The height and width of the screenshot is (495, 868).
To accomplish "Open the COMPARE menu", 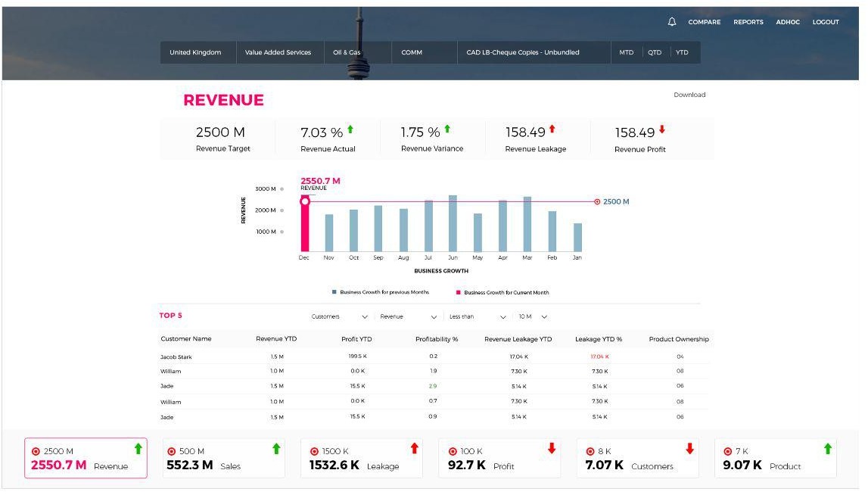I will [x=704, y=22].
